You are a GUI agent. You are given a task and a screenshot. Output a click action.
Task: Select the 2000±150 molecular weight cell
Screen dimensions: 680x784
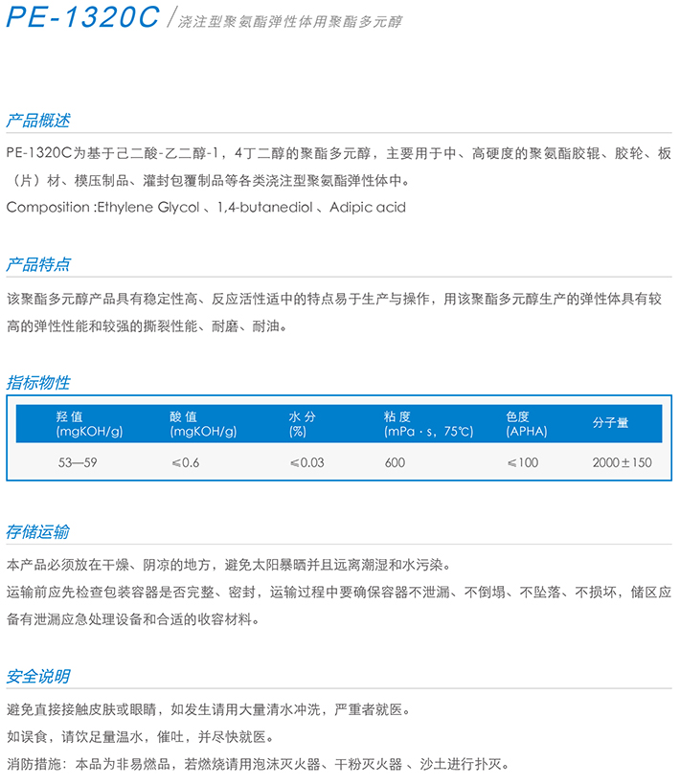pyautogui.click(x=622, y=462)
